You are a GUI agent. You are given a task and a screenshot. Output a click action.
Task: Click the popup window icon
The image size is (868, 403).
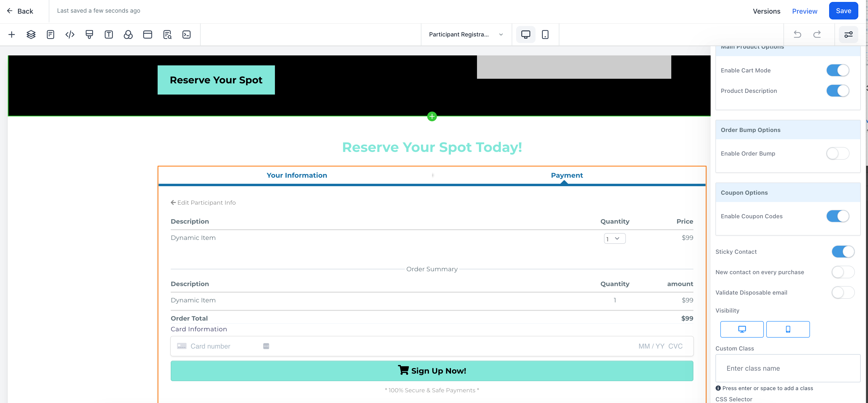coord(148,35)
